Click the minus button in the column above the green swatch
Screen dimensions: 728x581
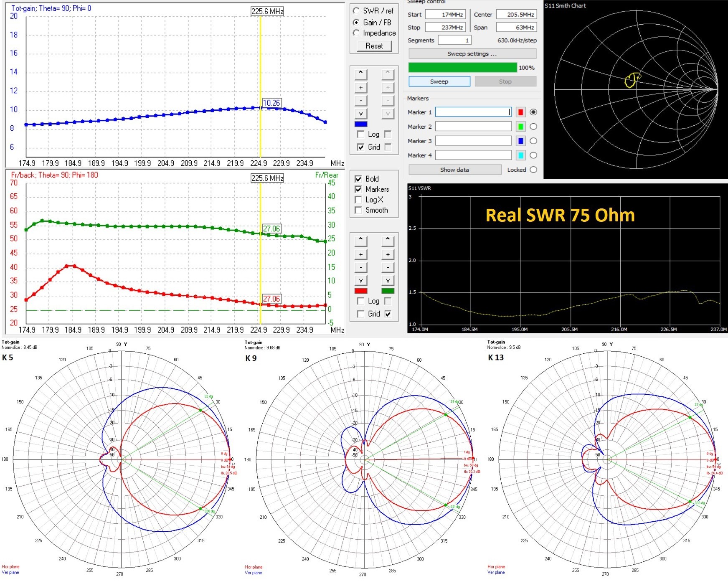pyautogui.click(x=388, y=267)
